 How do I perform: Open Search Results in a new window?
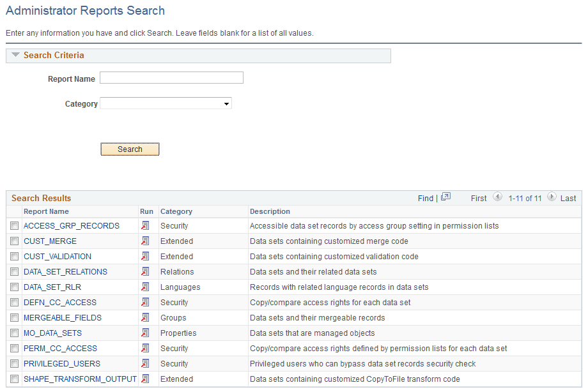click(445, 198)
